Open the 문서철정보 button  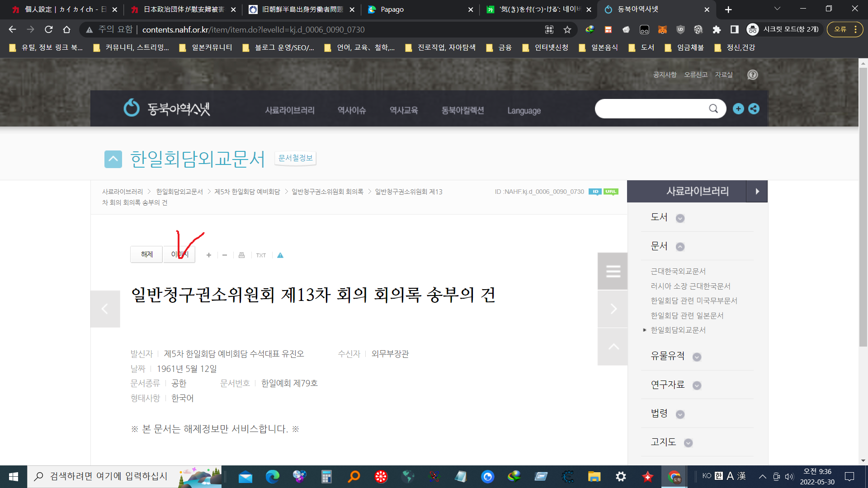pyautogui.click(x=295, y=158)
